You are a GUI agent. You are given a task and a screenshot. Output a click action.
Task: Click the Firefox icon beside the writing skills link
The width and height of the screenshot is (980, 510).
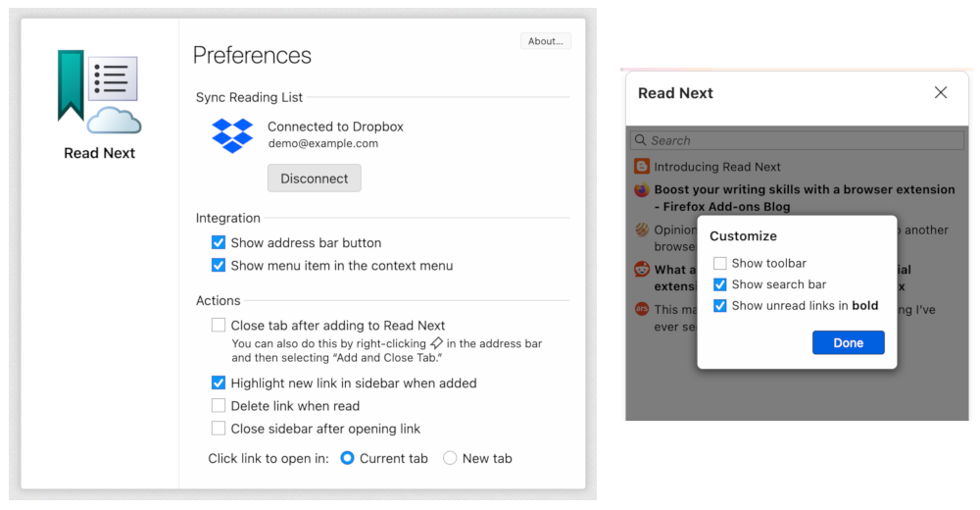[x=642, y=189]
